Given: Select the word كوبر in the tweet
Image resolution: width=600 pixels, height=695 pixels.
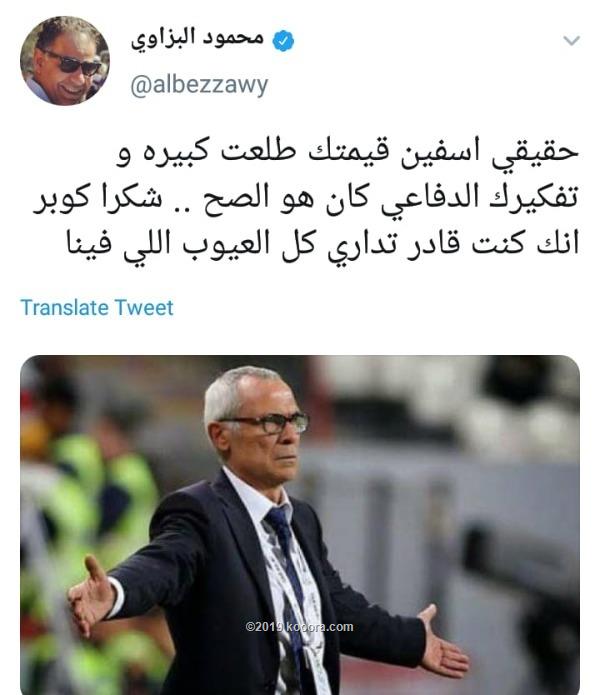Looking at the screenshot, I should 62,199.
